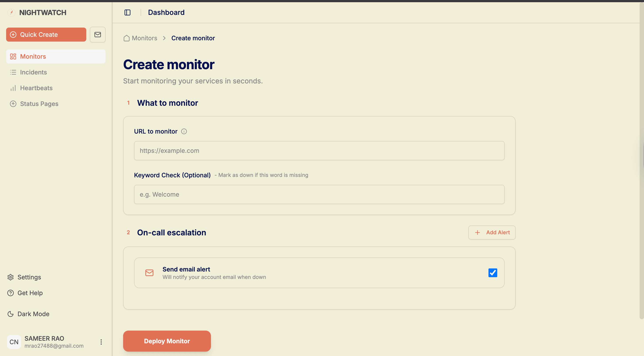Viewport: 644px width, 356px height.
Task: Click the Nightwatch compass logo
Action: tap(11, 12)
